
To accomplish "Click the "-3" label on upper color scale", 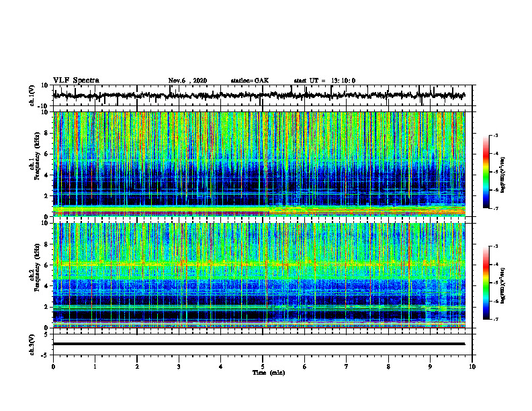I will point(496,135).
